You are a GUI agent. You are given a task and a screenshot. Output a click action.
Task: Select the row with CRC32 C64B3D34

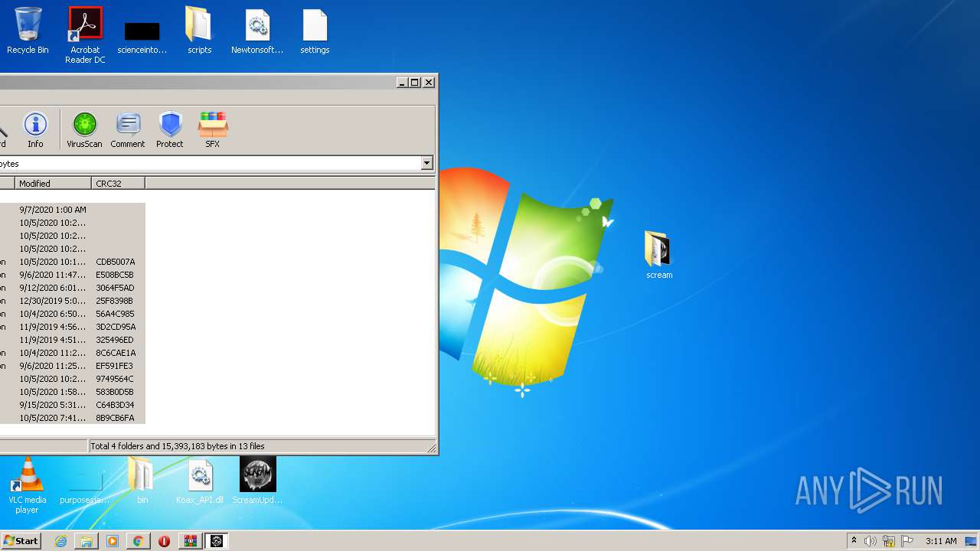[x=73, y=405]
